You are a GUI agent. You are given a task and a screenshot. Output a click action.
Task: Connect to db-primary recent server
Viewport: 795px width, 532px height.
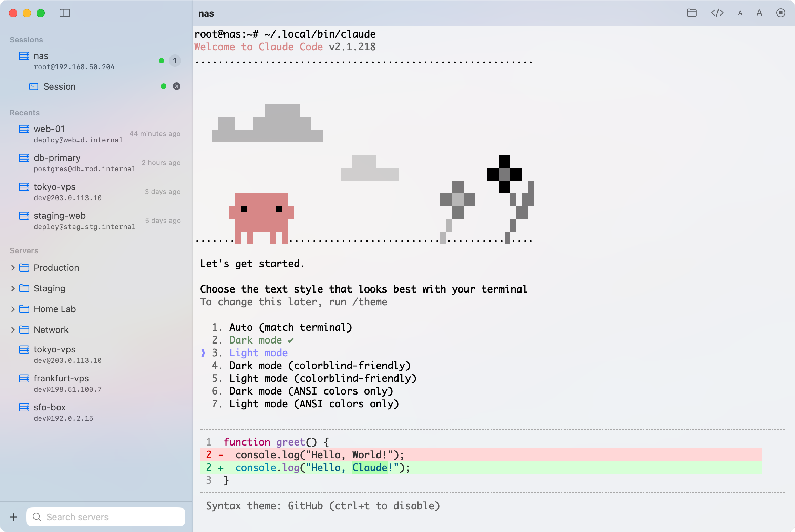tap(96, 163)
